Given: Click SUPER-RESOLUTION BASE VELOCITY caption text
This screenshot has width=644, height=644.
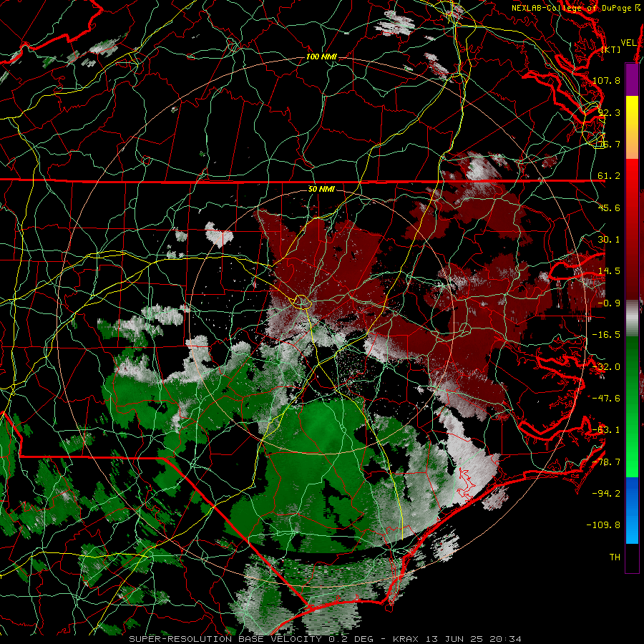Looking at the screenshot, I should coord(225,639).
